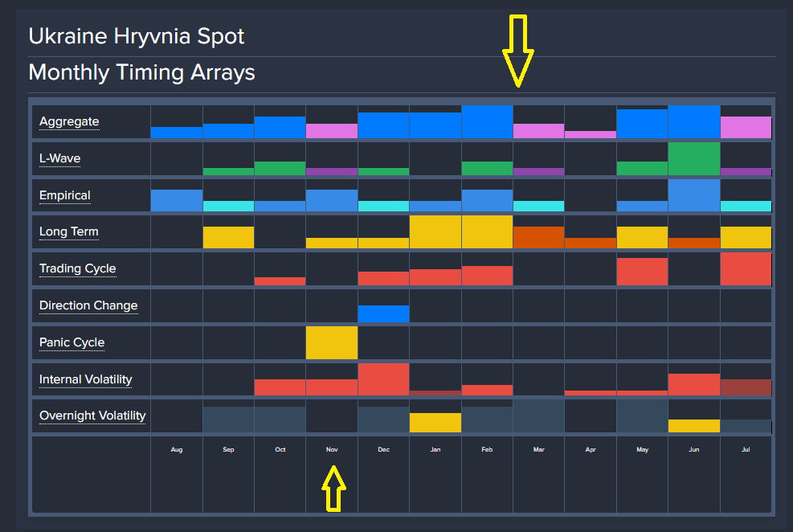Viewport: 793px width, 532px height.
Task: Click the Monthly Timing Arrays heading
Action: point(142,72)
